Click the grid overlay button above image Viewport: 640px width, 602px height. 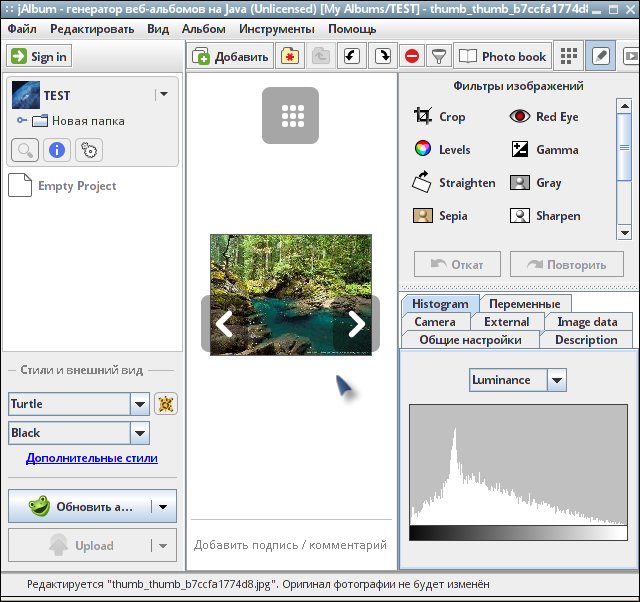point(290,116)
